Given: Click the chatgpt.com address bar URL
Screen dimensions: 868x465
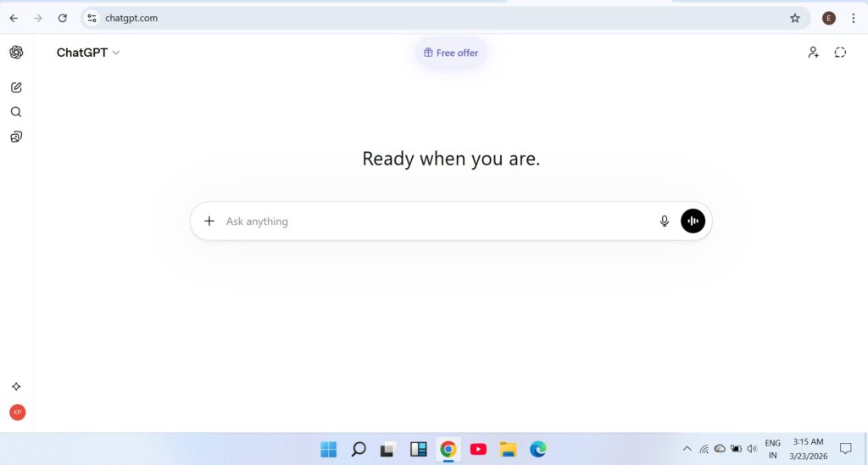Looking at the screenshot, I should [131, 19].
